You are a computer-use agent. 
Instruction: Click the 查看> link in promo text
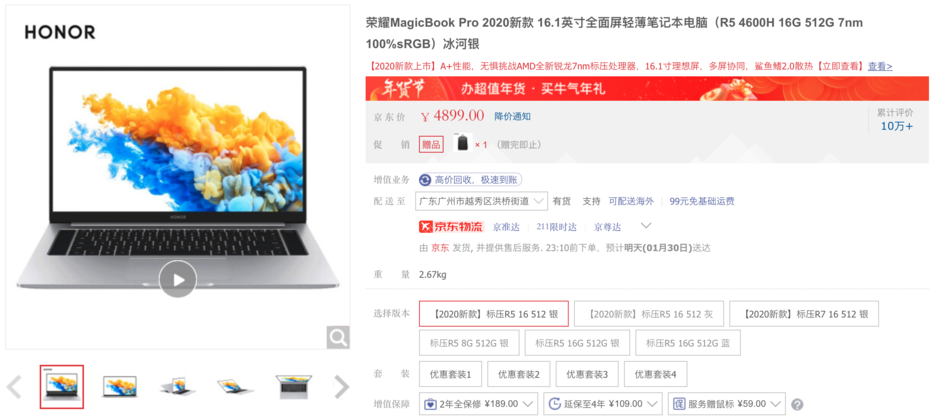(880, 66)
